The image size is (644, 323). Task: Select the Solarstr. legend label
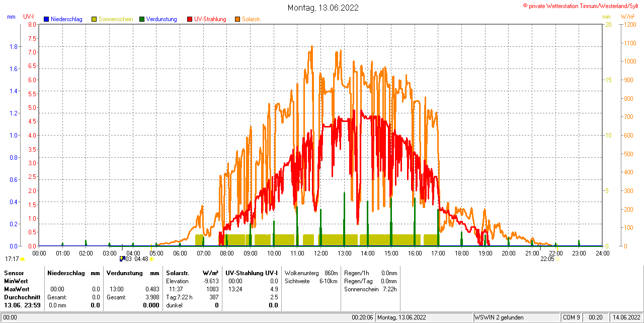coord(252,19)
